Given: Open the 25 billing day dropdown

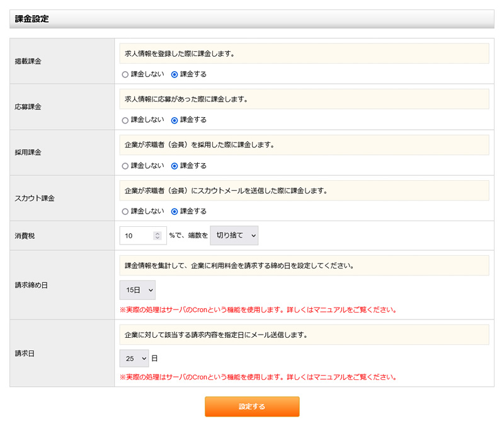Looking at the screenshot, I should 134,357.
